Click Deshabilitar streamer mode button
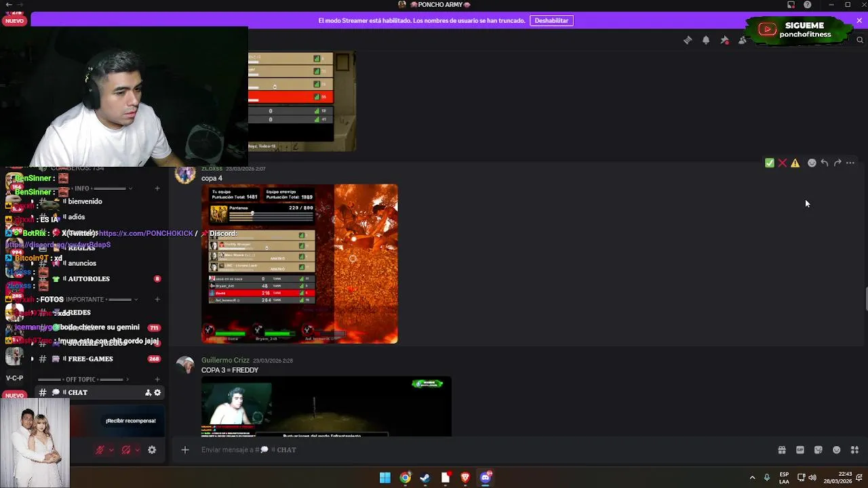 coord(551,20)
